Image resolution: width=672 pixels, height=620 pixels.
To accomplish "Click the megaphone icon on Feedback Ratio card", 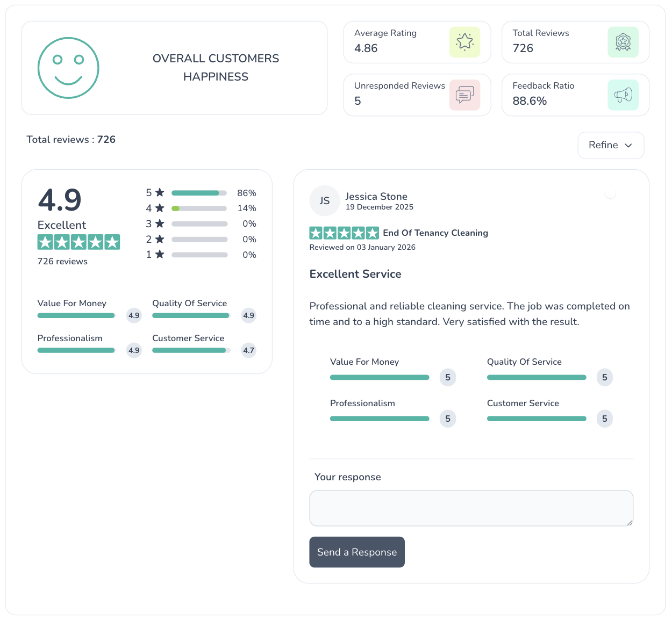I will (x=623, y=95).
